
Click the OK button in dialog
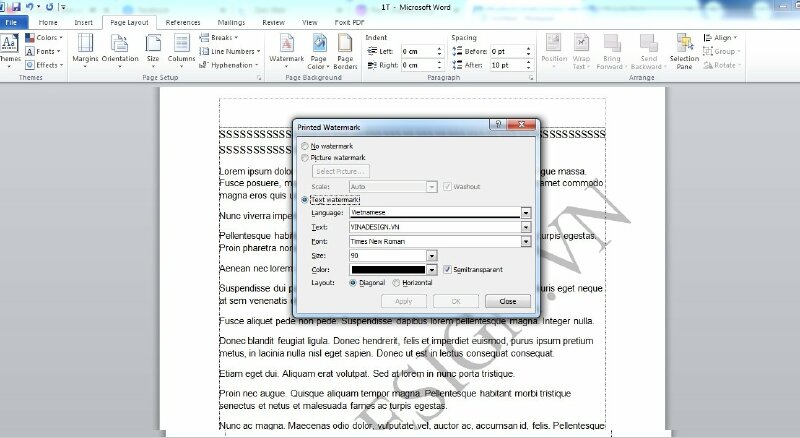pos(456,301)
